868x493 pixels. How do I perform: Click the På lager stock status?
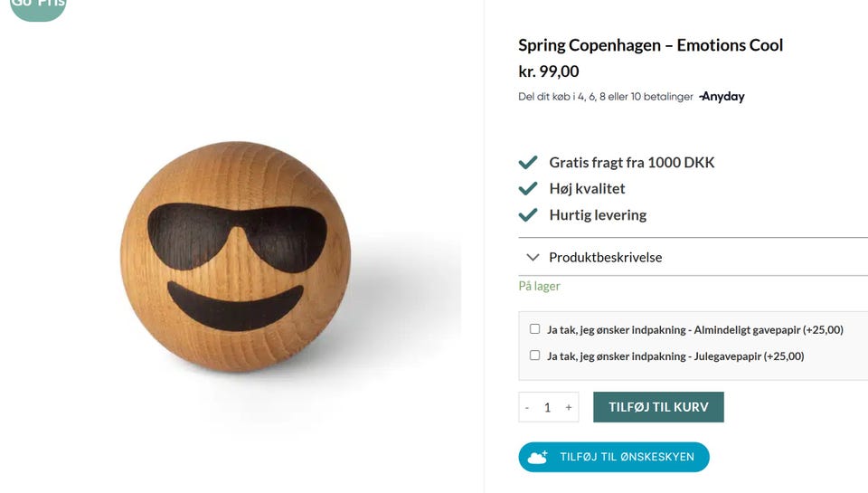click(539, 286)
